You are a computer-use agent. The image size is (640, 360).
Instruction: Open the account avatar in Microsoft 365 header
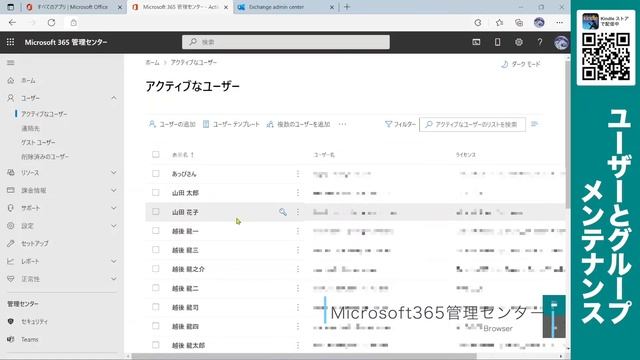(x=561, y=42)
